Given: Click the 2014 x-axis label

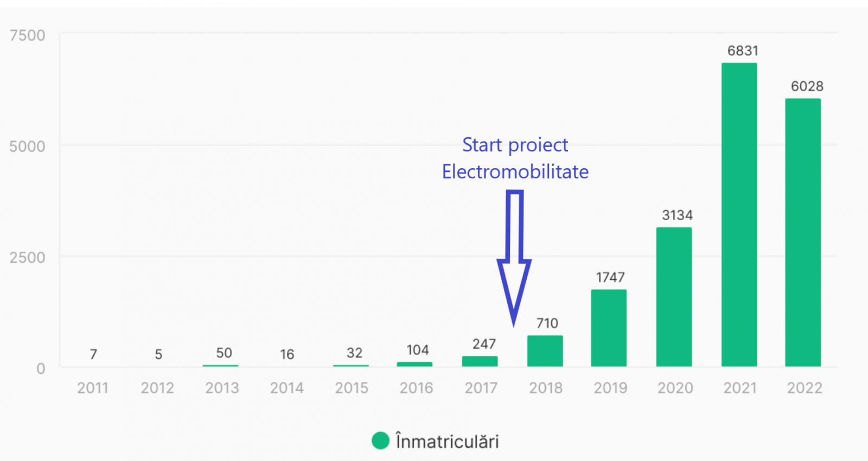Looking at the screenshot, I should [x=287, y=388].
